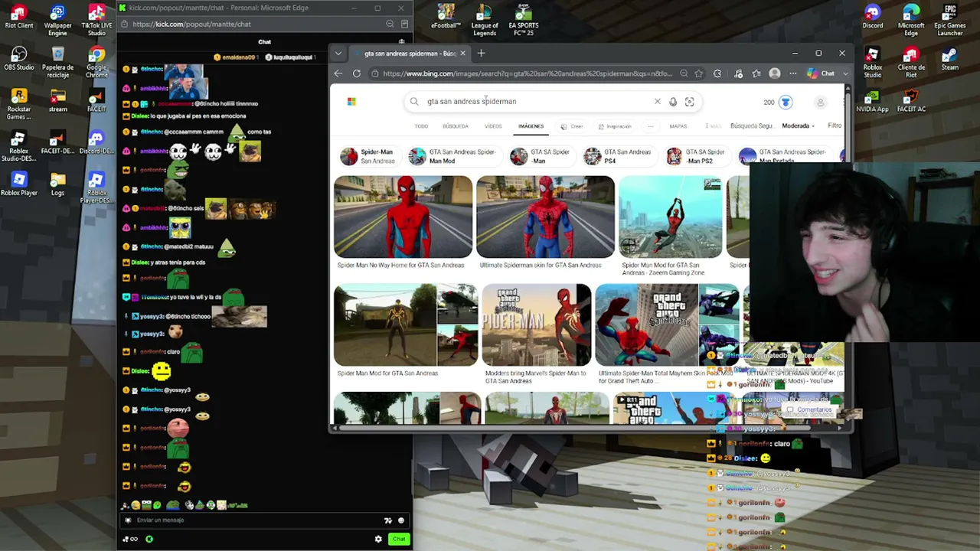Add this page to favorites with star

(x=699, y=73)
